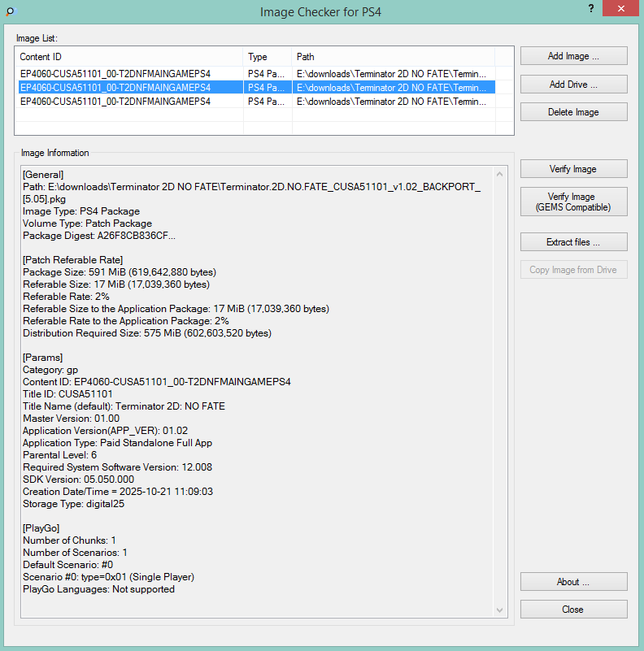This screenshot has height=651, width=644.
Task: Click the Path column header
Action: pos(394,57)
